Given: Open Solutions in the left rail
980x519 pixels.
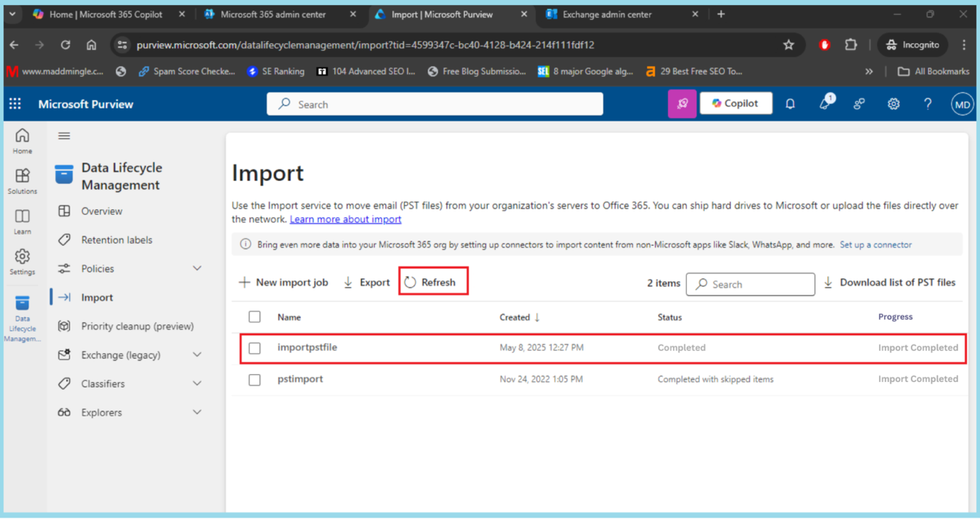Looking at the screenshot, I should pyautogui.click(x=22, y=181).
